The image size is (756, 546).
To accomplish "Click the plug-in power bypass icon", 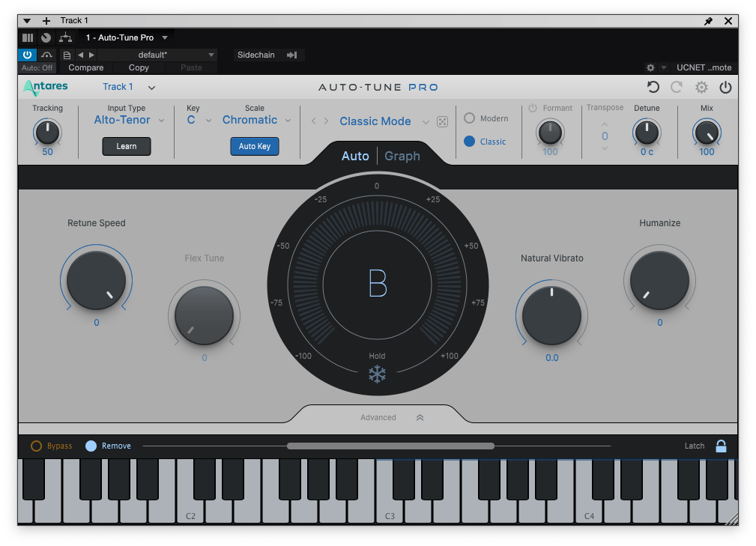I will click(x=28, y=55).
